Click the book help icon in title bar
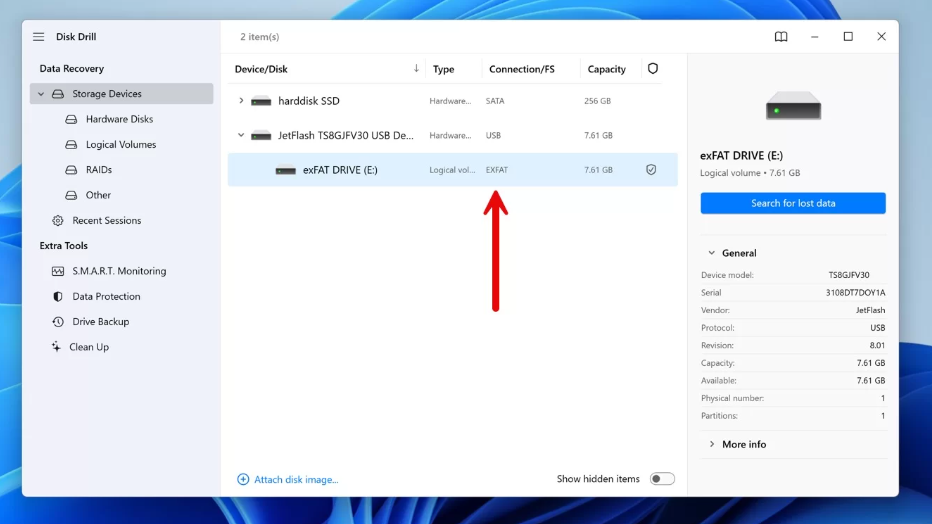 (x=781, y=37)
